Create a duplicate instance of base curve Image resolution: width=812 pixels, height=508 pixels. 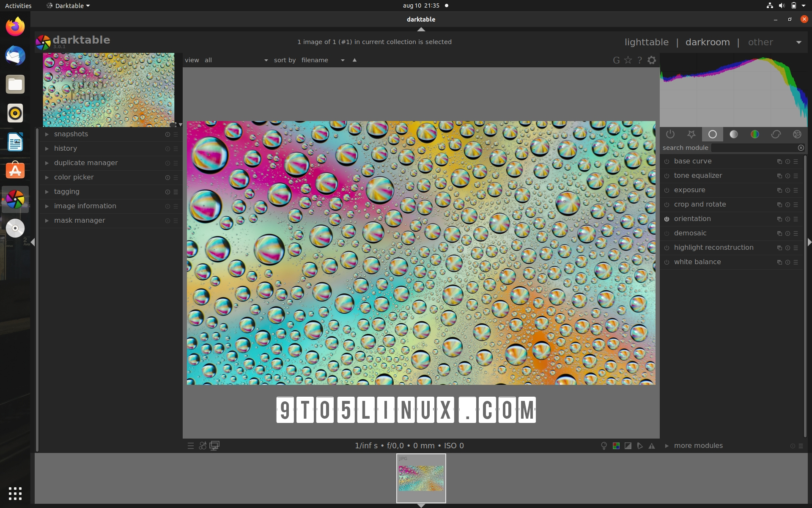(779, 161)
